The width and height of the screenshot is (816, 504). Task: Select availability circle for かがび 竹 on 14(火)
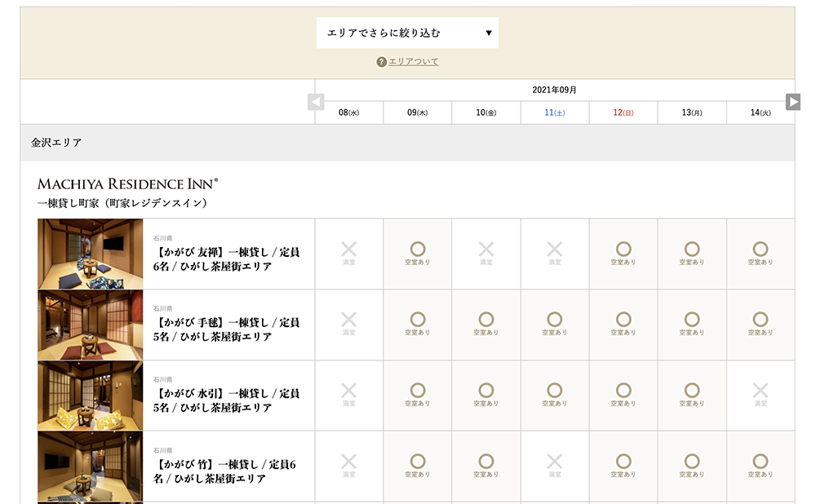(x=761, y=462)
